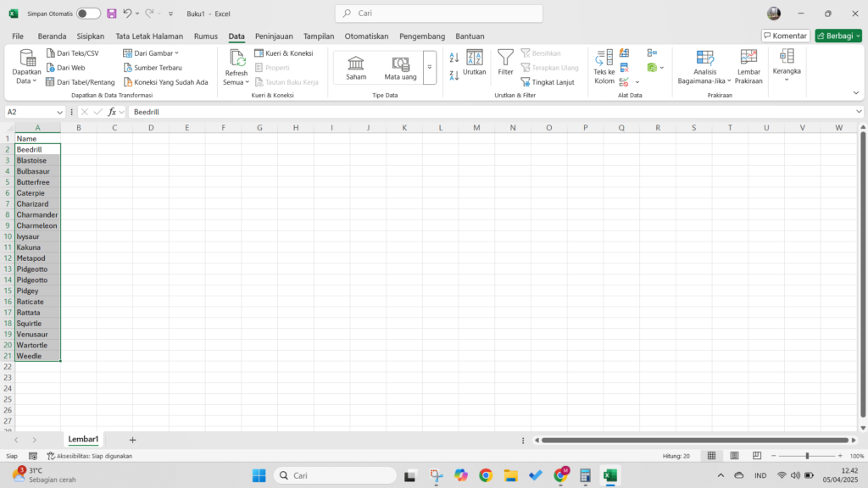Viewport: 868px width, 488px height.
Task: Open Koneksi Yang Sudah Ada
Action: point(165,82)
